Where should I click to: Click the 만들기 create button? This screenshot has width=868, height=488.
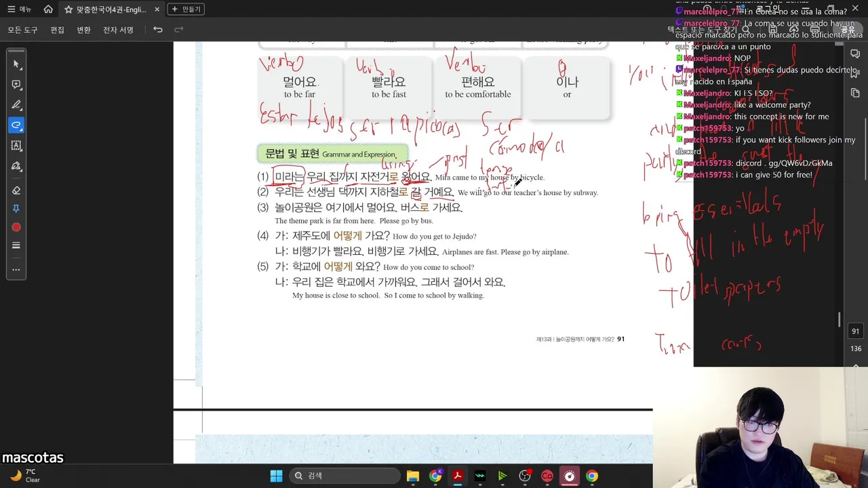click(x=186, y=9)
